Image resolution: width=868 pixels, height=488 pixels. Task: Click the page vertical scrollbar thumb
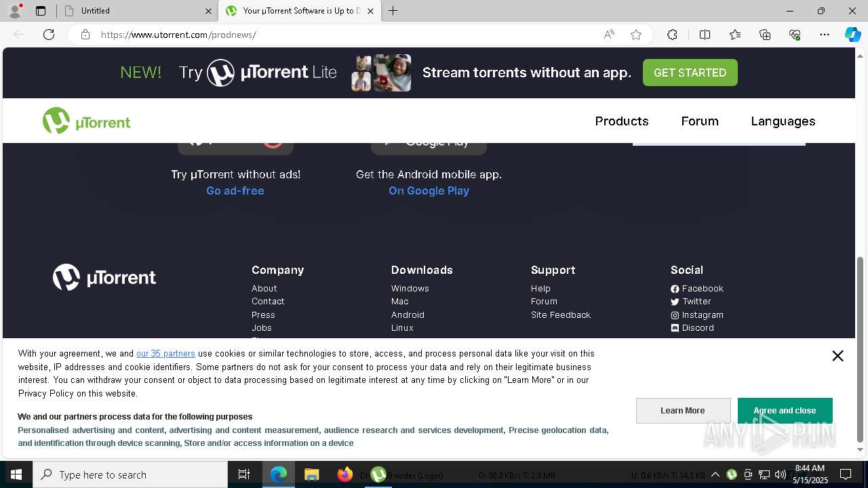click(x=861, y=349)
